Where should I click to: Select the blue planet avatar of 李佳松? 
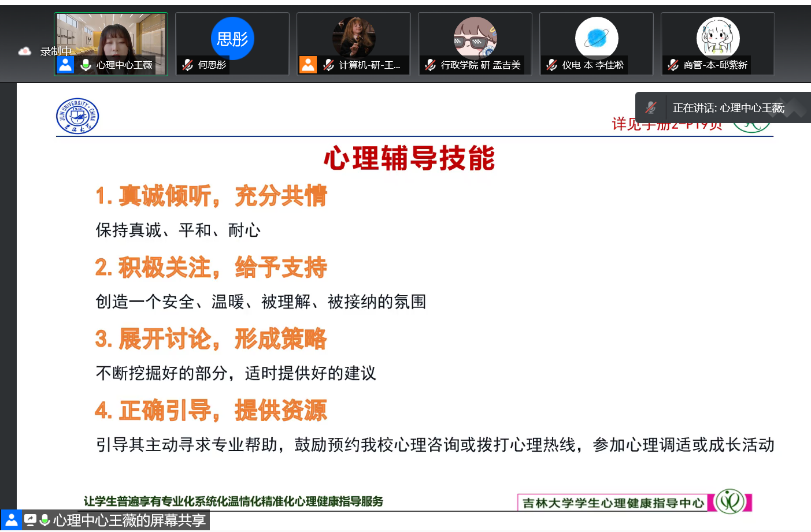point(597,38)
